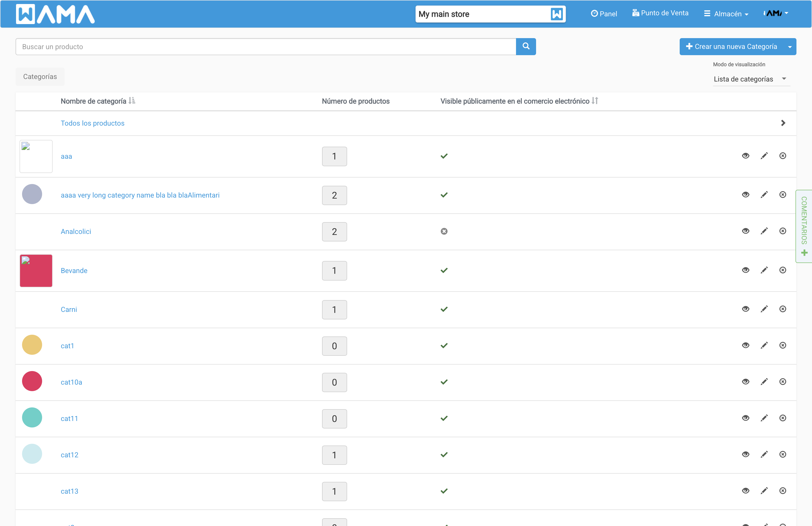Toggle eye view for Bevande

746,270
